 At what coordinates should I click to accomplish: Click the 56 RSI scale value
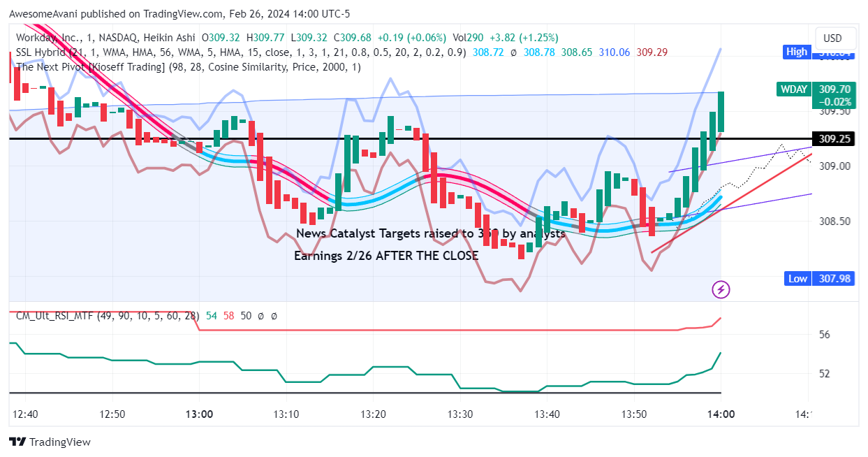[x=825, y=335]
